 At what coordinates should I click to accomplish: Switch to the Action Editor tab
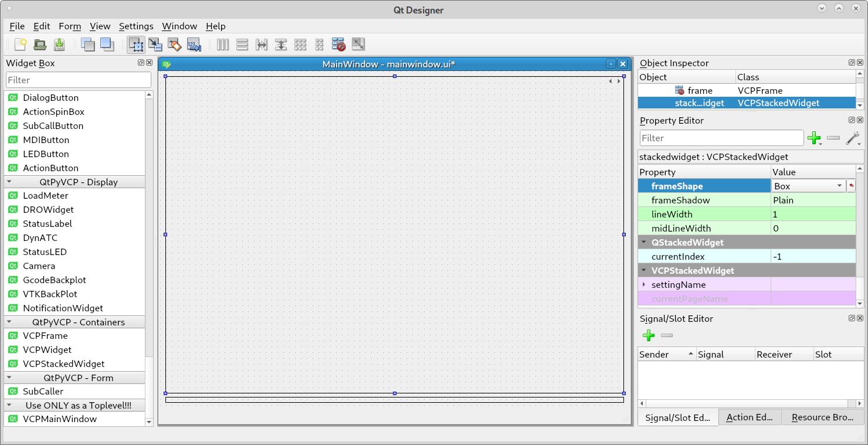(x=750, y=417)
